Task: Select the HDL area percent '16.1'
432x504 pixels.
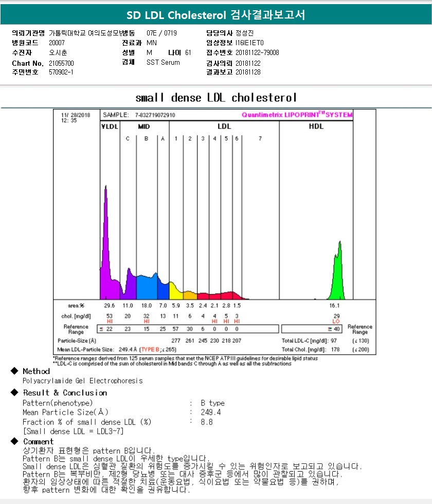Action: [334, 305]
